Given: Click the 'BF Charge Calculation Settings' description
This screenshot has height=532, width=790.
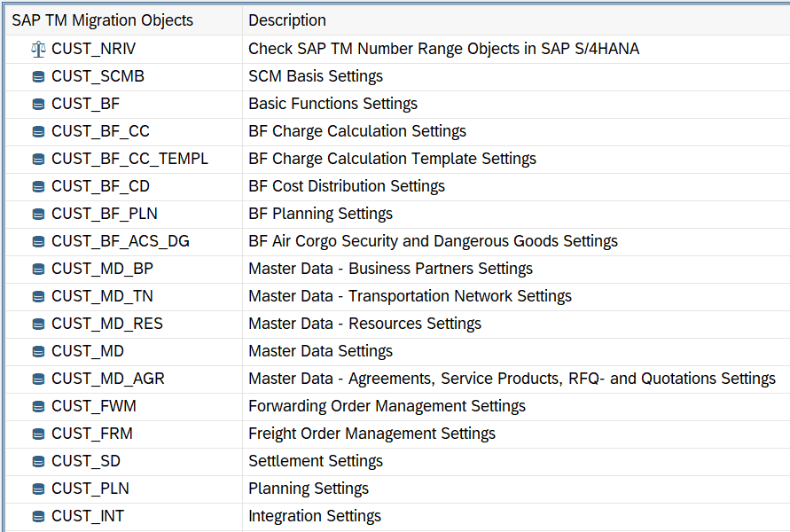Looking at the screenshot, I should click(357, 131).
